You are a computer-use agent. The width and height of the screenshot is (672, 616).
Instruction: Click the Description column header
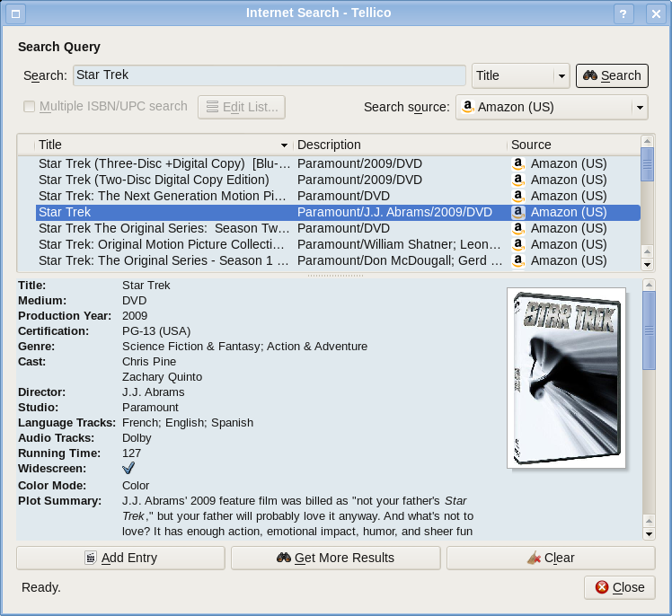coord(400,145)
